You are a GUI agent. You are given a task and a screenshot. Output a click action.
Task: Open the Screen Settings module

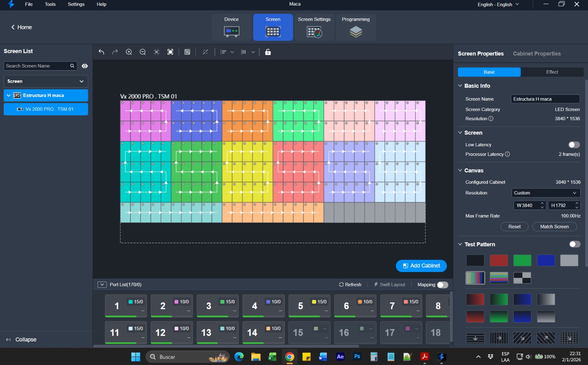(314, 27)
